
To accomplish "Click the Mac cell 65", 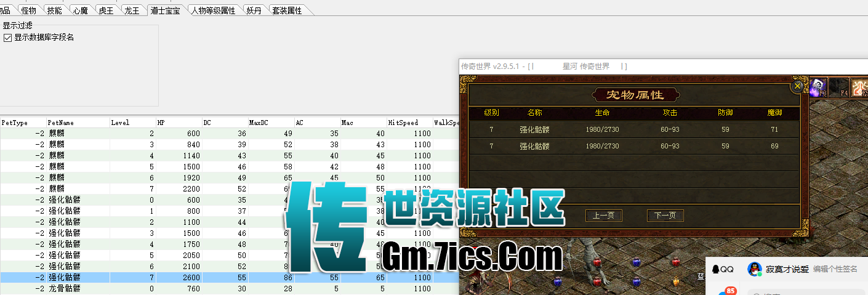I will point(364,278).
